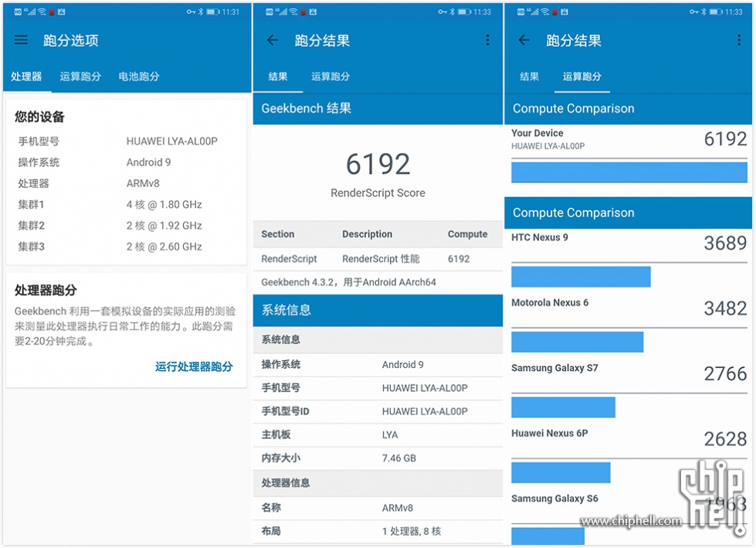Tap the Samsung Galaxy S6 comparison bar
The width and height of the screenshot is (756, 548).
pos(548,536)
